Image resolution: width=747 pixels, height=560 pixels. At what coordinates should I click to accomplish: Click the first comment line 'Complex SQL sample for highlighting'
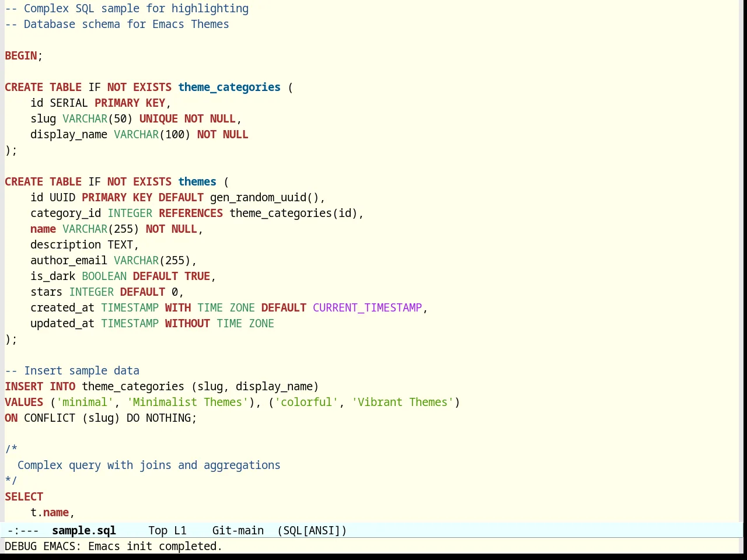136,8
